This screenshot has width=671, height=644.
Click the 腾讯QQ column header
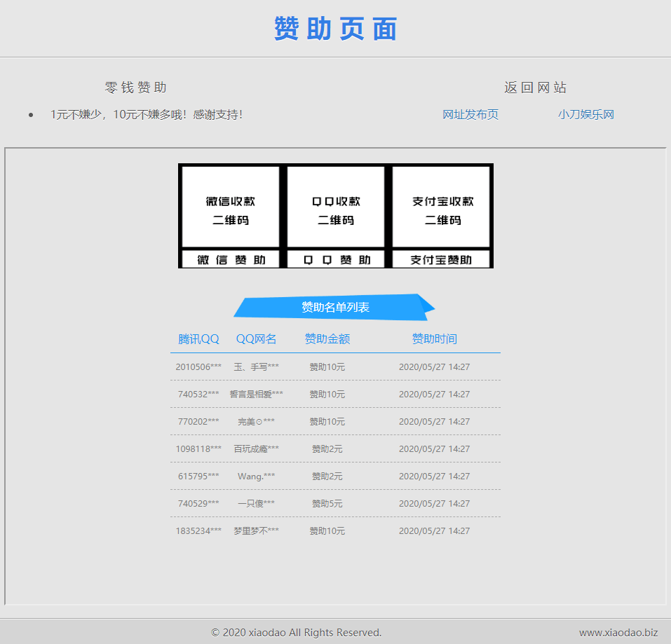(x=198, y=339)
